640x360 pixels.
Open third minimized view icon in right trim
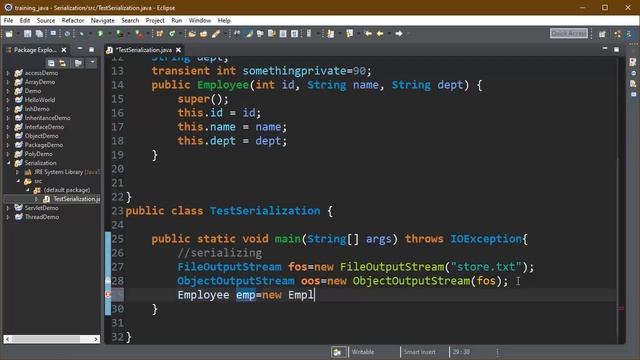[x=633, y=84]
